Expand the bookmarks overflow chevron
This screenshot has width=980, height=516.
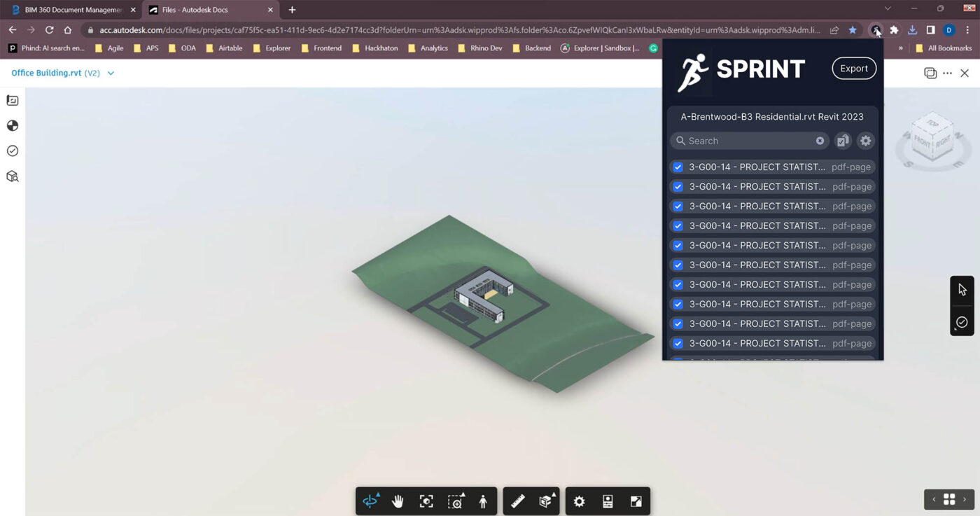click(900, 48)
